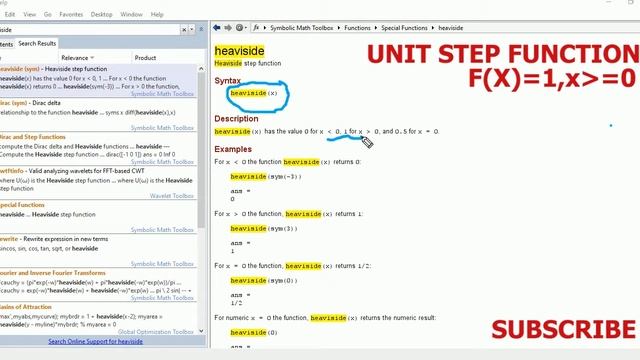640x360 pixels.
Task: Click Search Online Support for heaviside
Action: pyautogui.click(x=96, y=341)
